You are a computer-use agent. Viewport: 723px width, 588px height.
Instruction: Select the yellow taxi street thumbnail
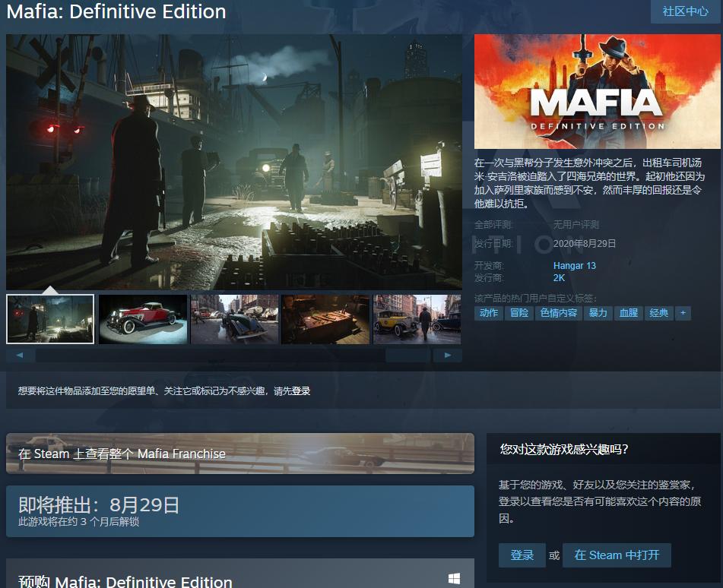[417, 319]
